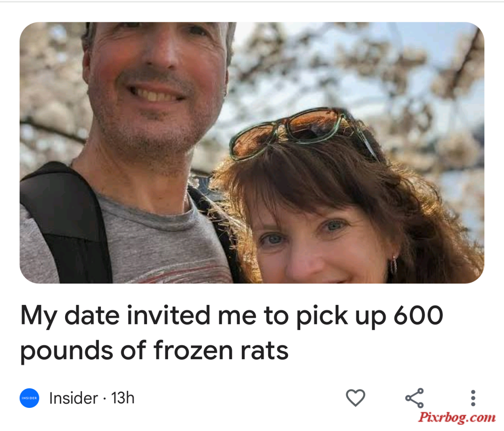This screenshot has width=504, height=431.
Task: Click the couple selfie article thumbnail
Action: tap(252, 152)
